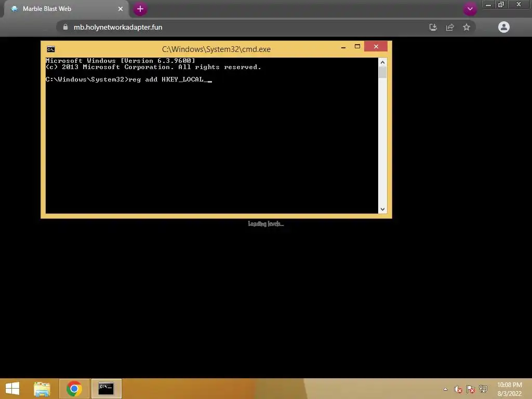The height and width of the screenshot is (399, 532).
Task: Minimize the cmd.exe window
Action: coord(343,47)
